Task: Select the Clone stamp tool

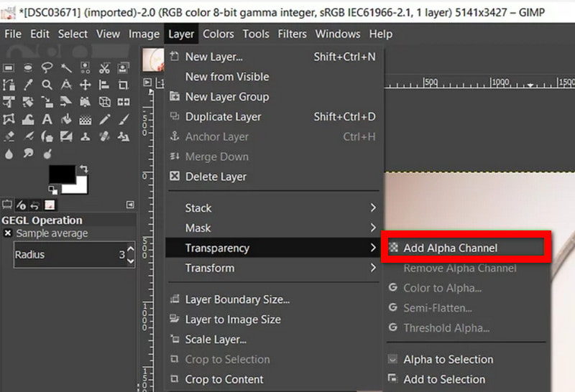Action: click(x=85, y=136)
